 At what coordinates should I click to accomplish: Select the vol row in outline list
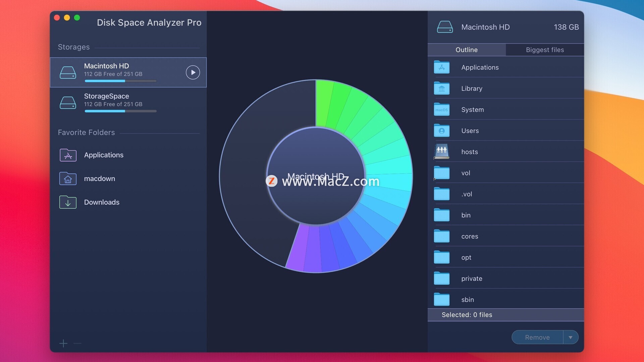point(506,173)
